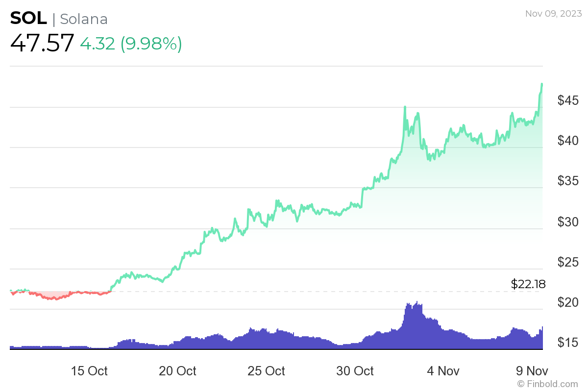Click the current price 47.57
The image size is (588, 392).
[x=42, y=43]
